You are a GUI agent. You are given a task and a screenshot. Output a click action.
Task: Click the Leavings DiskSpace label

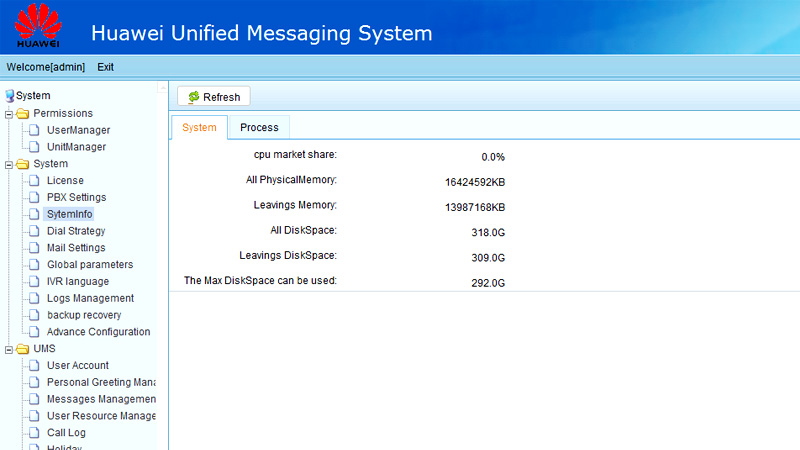pos(288,255)
